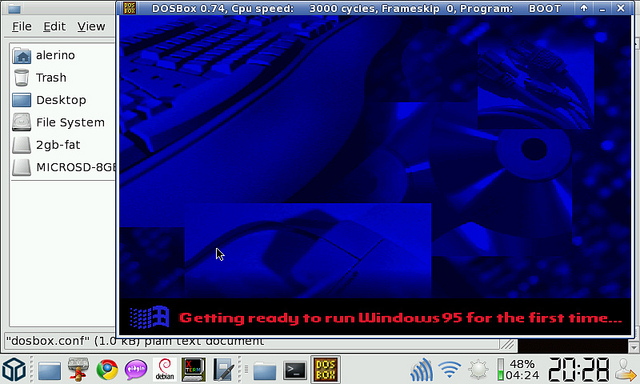This screenshot has height=384, width=640.
Task: Open the View menu
Action: point(91,27)
